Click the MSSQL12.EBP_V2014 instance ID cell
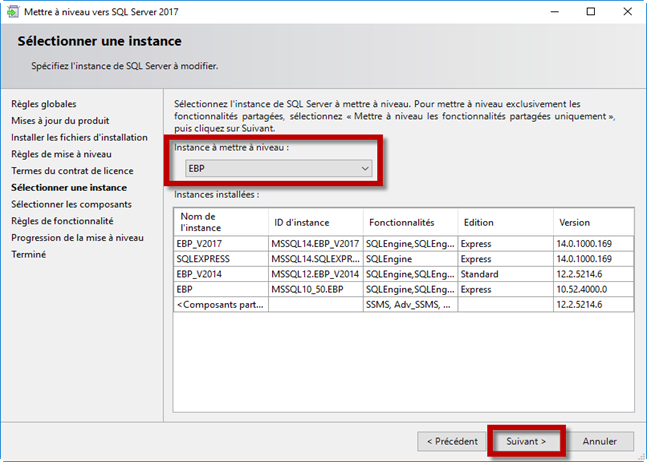Image resolution: width=647 pixels, height=462 pixels. (316, 274)
